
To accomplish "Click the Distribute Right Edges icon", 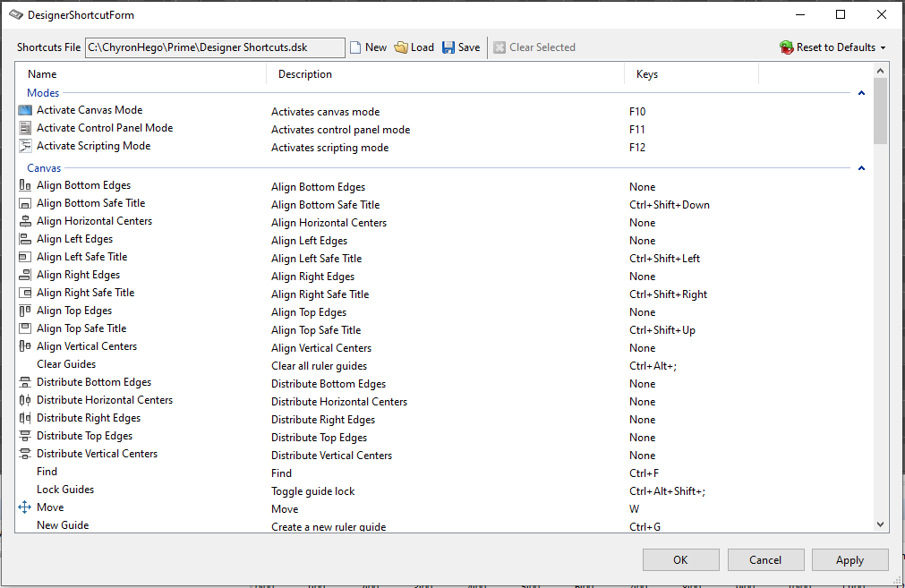I will point(25,418).
